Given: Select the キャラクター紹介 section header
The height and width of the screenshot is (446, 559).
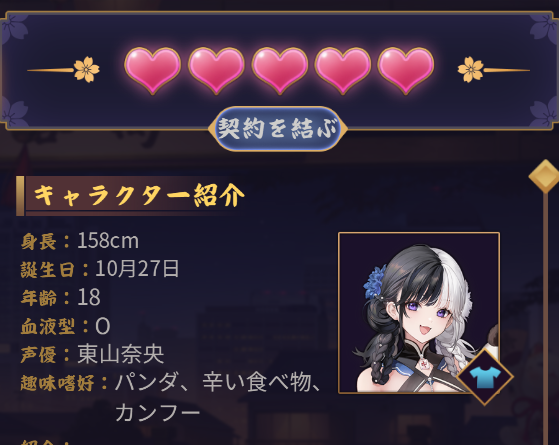Looking at the screenshot, I should pyautogui.click(x=130, y=196).
